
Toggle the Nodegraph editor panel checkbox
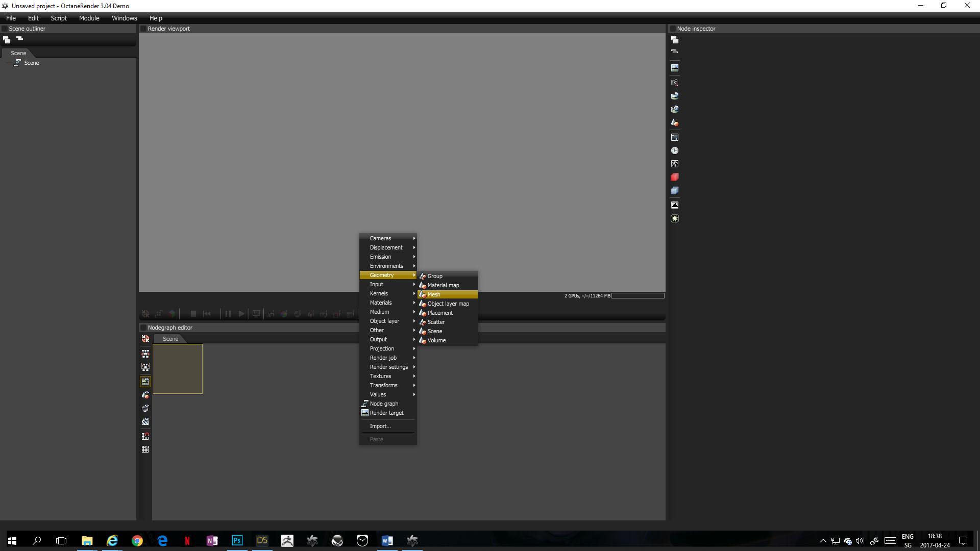click(143, 328)
